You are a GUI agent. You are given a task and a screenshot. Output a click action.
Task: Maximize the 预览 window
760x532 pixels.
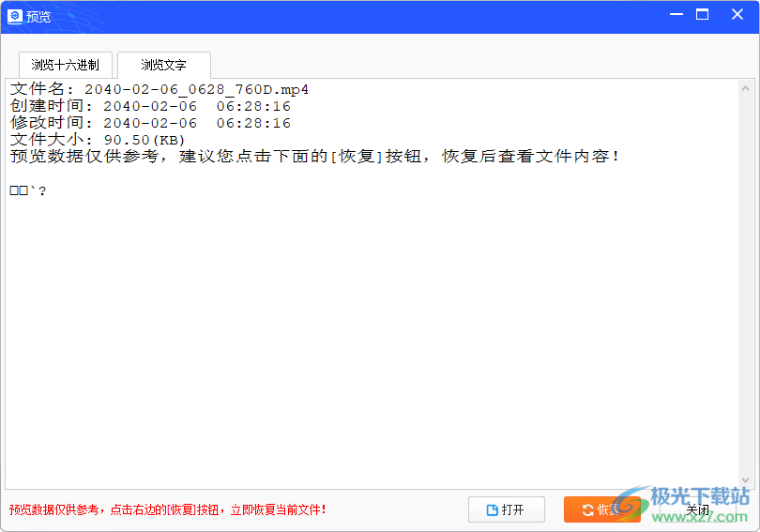point(702,14)
